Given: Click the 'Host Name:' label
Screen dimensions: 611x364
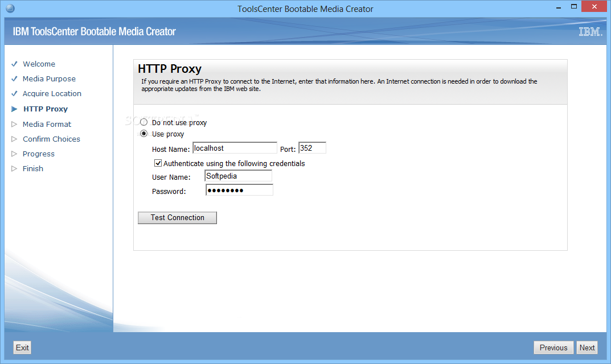Looking at the screenshot, I should (x=171, y=149).
